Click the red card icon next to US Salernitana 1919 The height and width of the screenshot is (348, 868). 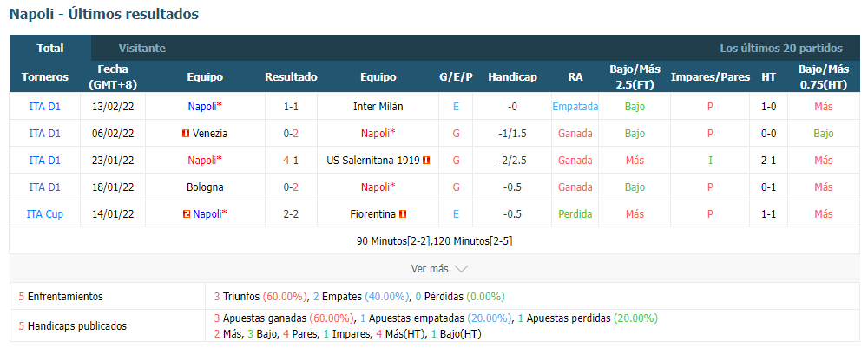(426, 161)
